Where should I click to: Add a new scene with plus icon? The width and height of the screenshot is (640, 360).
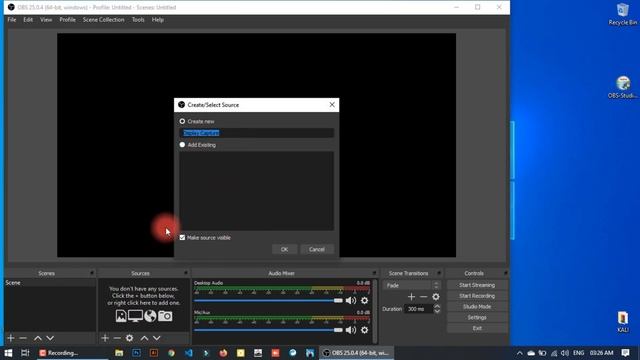pyautogui.click(x=11, y=338)
